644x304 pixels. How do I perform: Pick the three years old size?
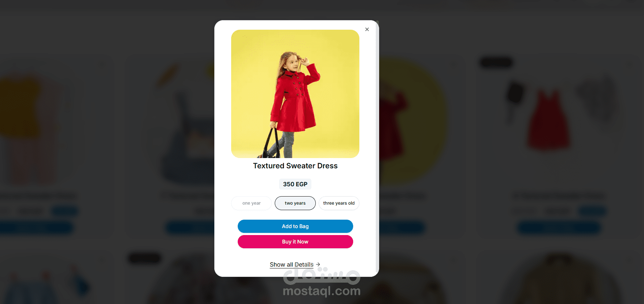[339, 203]
